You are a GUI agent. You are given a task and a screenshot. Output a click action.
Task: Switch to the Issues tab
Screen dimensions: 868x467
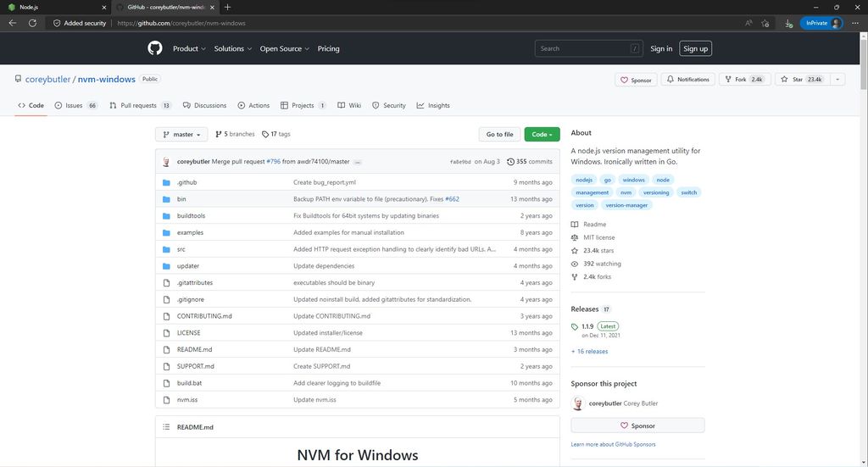(x=75, y=105)
